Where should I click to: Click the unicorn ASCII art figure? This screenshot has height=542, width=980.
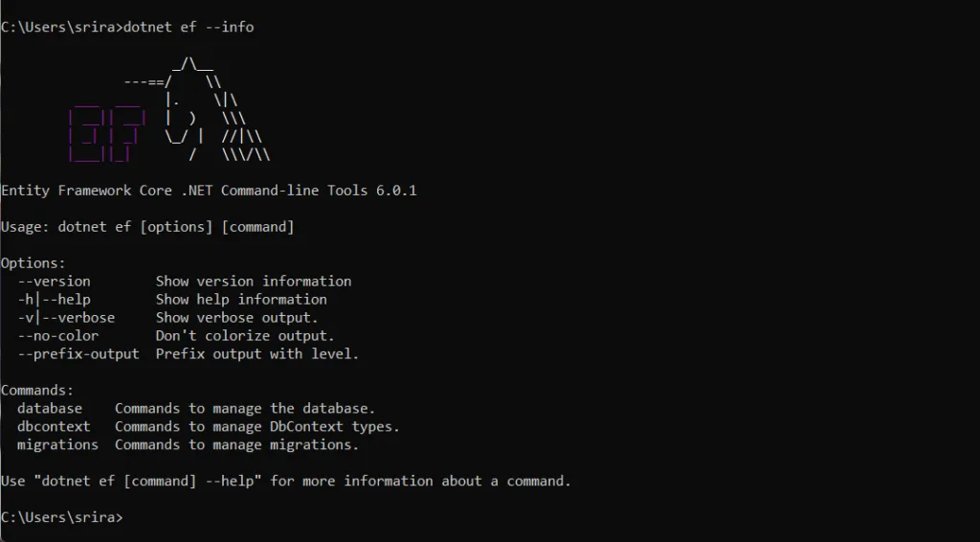(197, 109)
